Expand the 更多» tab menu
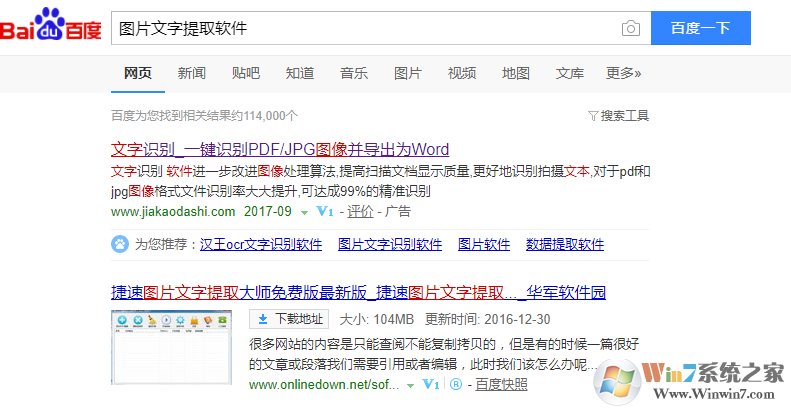 624,73
